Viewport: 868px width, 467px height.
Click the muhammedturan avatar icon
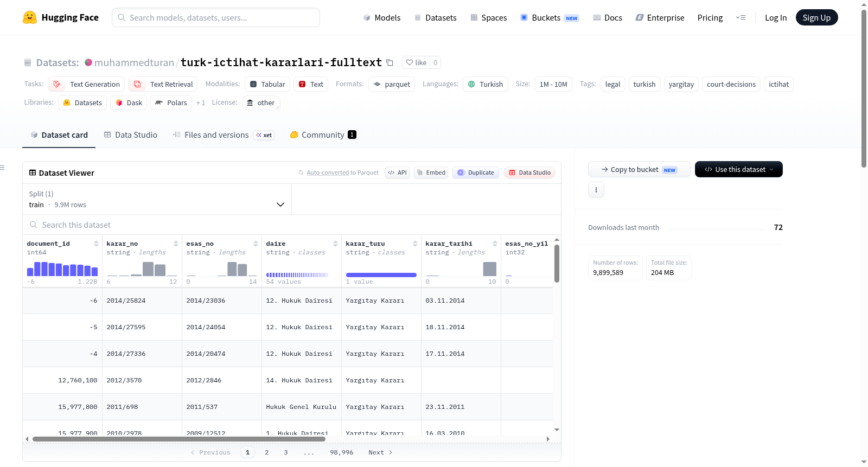coord(88,62)
